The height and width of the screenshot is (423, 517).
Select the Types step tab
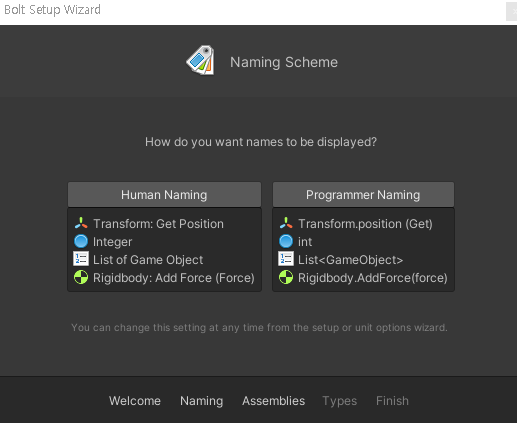(x=339, y=401)
